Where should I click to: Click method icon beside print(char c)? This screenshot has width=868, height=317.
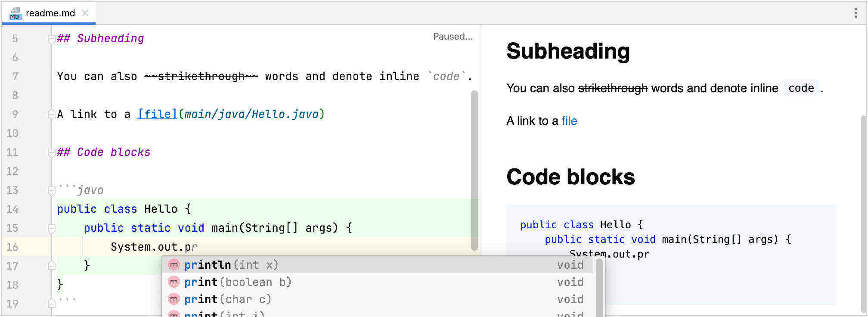[174, 299]
